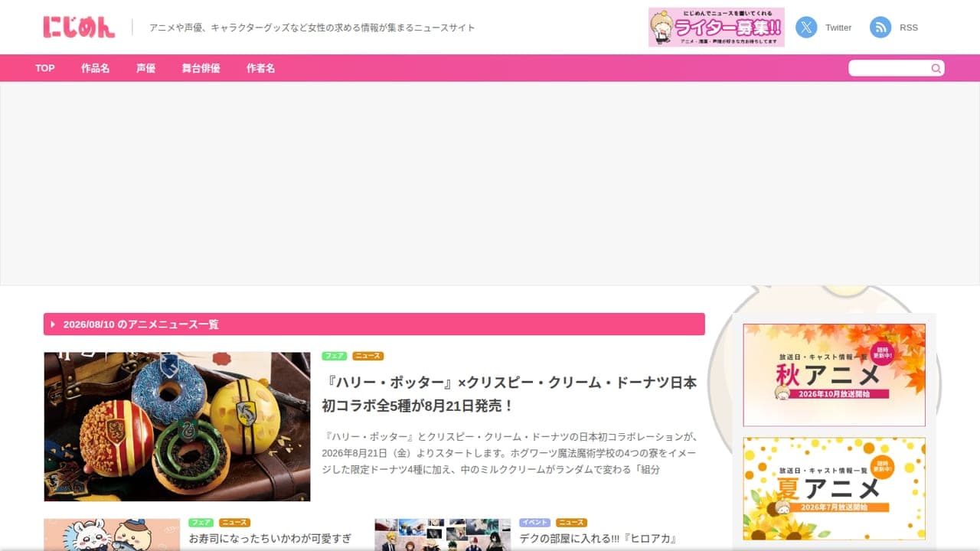Select フェア tag on Harry Potter article
This screenshot has height=551, width=980.
(335, 357)
